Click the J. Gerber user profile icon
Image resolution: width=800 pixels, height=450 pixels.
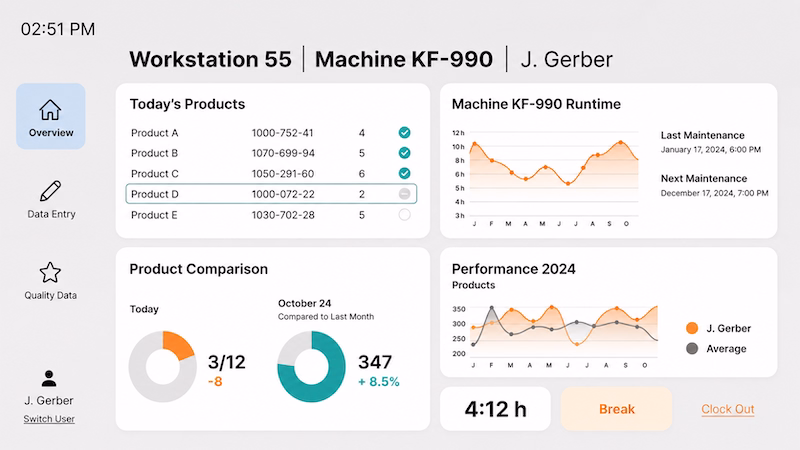[x=49, y=379]
